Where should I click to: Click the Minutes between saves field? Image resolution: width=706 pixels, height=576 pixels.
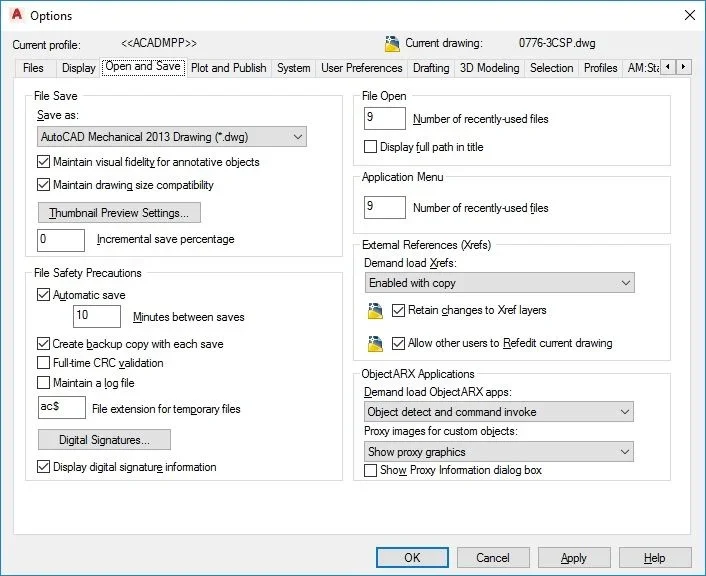pyautogui.click(x=97, y=316)
